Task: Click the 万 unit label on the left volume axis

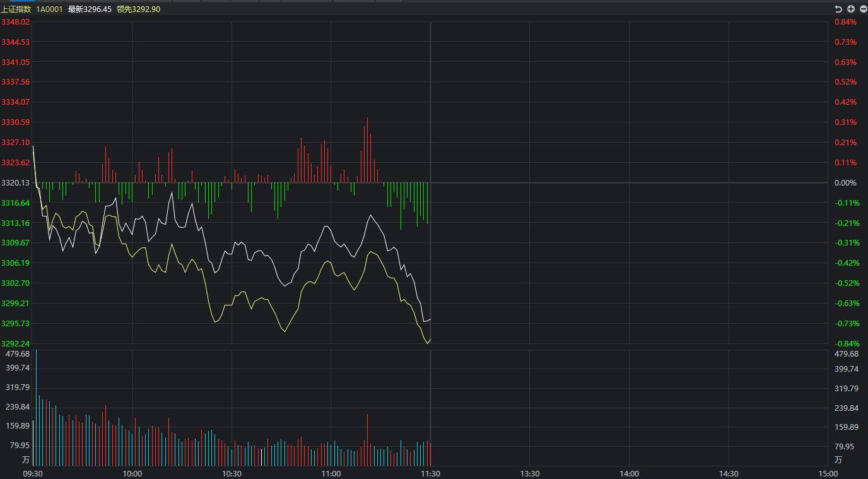Action: (x=25, y=459)
